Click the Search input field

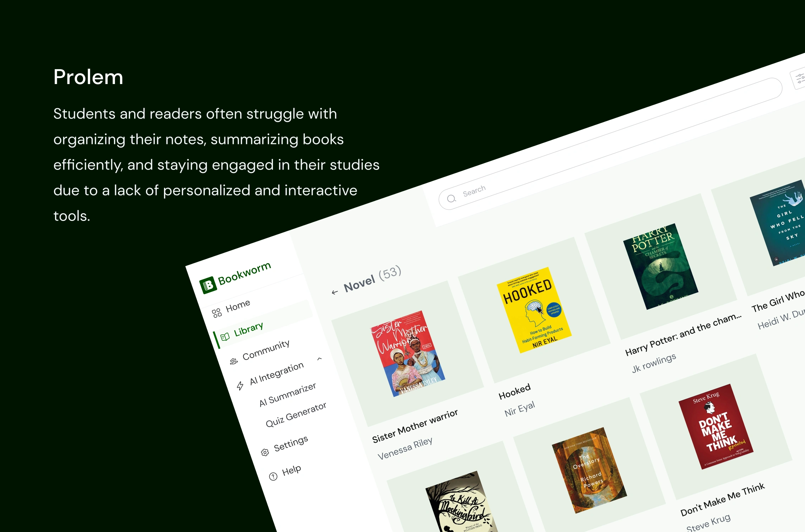(x=610, y=144)
